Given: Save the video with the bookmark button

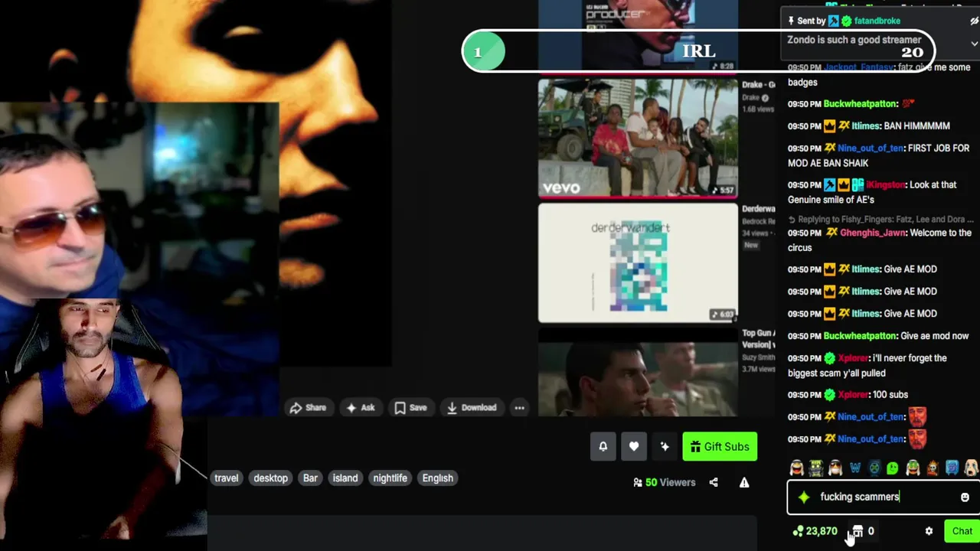Looking at the screenshot, I should click(410, 408).
